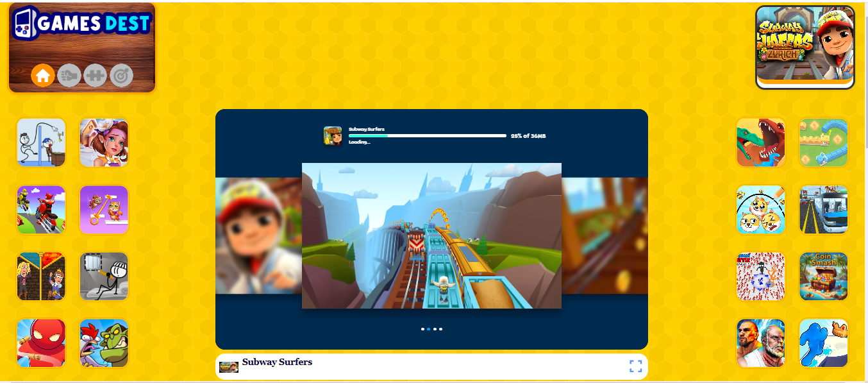Select the puzzle piece category icon

95,76
